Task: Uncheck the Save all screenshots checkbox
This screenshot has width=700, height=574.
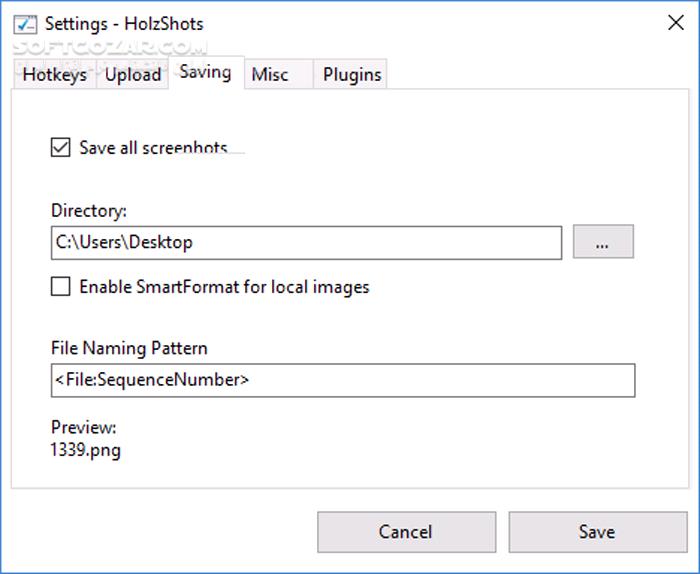Action: pyautogui.click(x=61, y=148)
